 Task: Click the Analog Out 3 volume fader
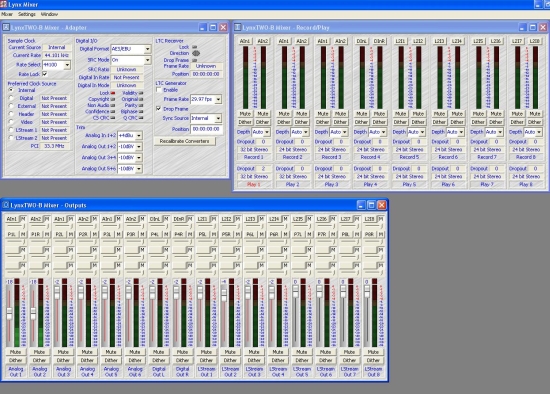coord(57,292)
